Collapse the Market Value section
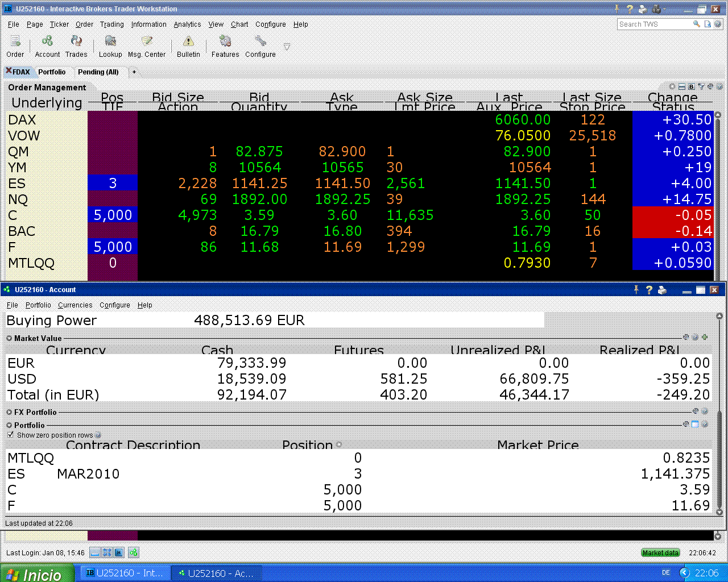 point(9,338)
